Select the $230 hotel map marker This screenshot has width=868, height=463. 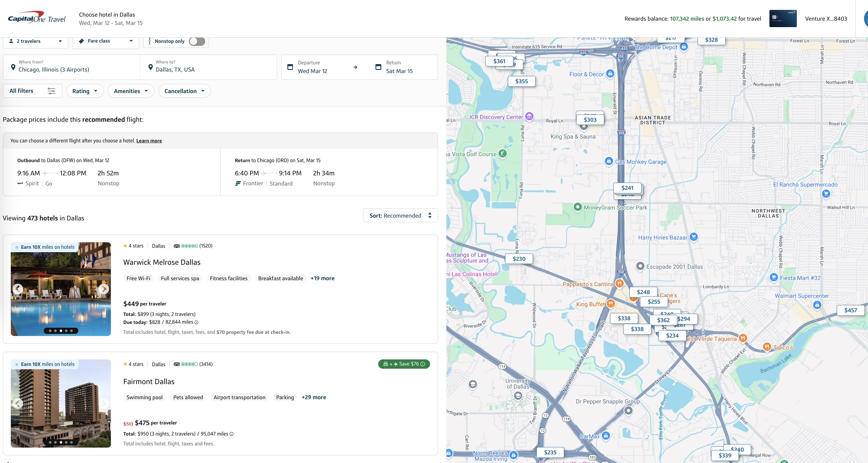(519, 259)
